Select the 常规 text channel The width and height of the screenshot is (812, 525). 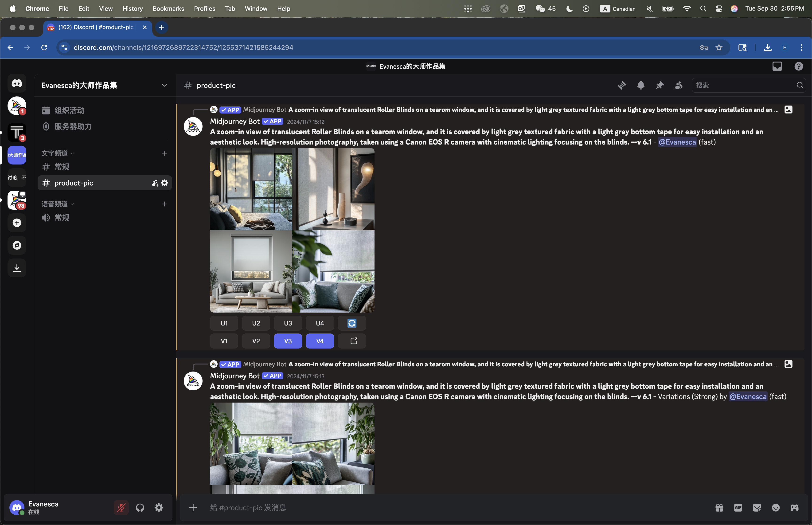click(62, 167)
